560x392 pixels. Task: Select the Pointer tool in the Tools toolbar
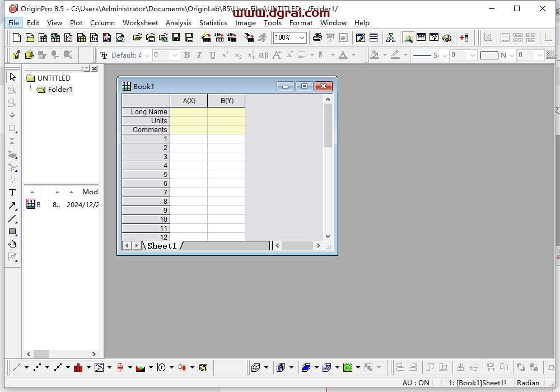pyautogui.click(x=12, y=77)
